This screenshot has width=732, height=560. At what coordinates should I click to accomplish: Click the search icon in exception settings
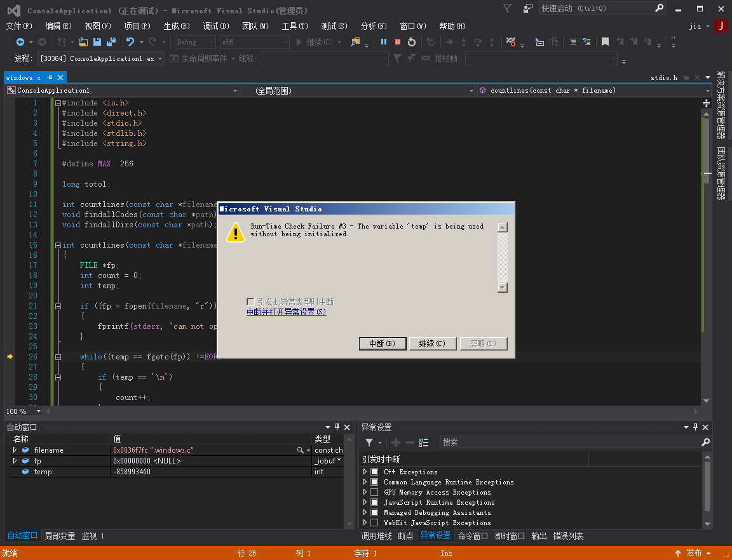tap(705, 442)
